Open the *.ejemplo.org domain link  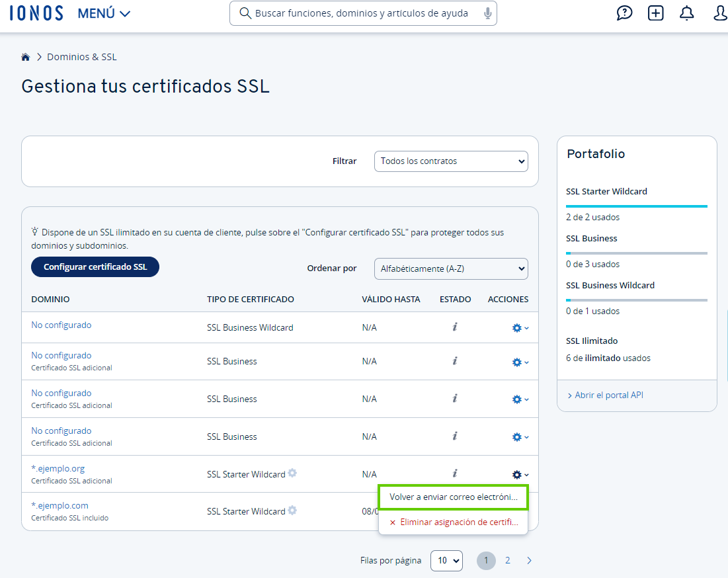pyautogui.click(x=58, y=468)
